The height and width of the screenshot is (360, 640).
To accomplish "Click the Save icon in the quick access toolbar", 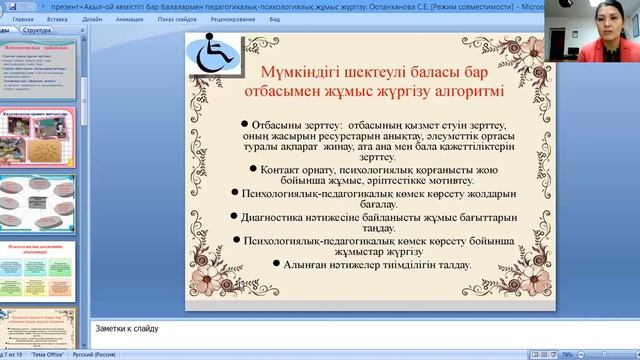I will [x=13, y=7].
